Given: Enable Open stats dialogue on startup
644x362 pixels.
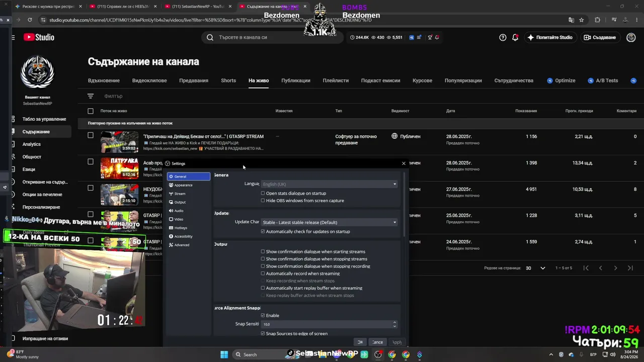Looking at the screenshot, I should coord(263,193).
